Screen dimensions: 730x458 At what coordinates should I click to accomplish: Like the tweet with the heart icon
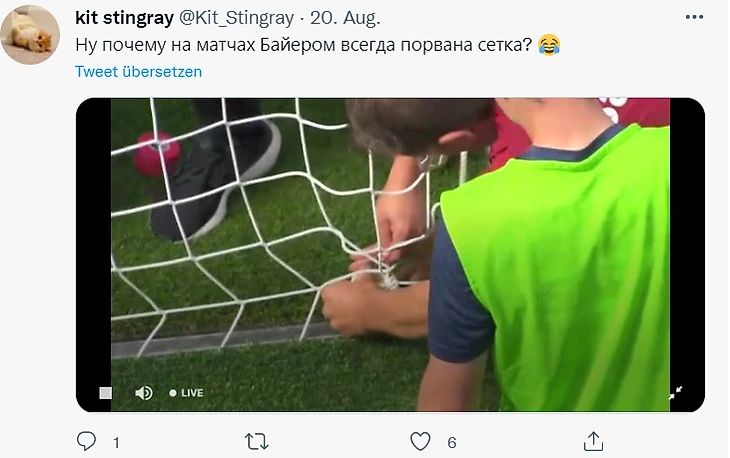tap(420, 441)
